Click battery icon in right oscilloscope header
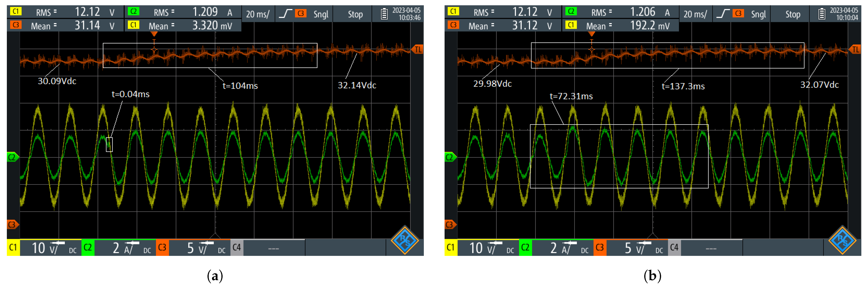The height and width of the screenshot is (288, 868). [821, 14]
